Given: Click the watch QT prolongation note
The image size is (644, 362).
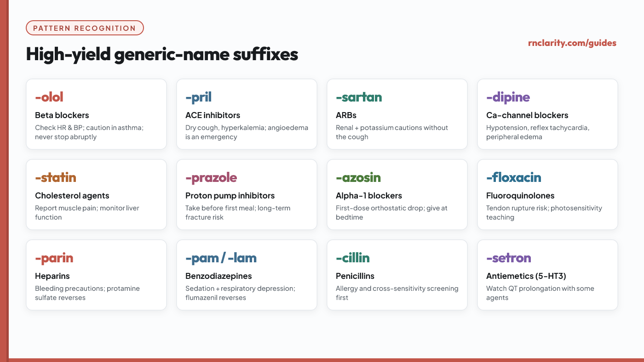Looking at the screenshot, I should pos(540,293).
